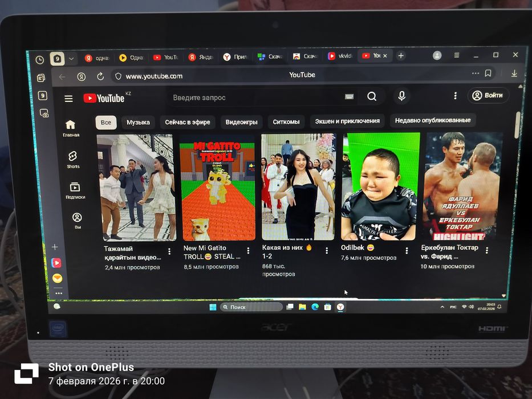Switch to the vkvid browser tab
Viewport: 532px width, 399px height.
[340, 56]
